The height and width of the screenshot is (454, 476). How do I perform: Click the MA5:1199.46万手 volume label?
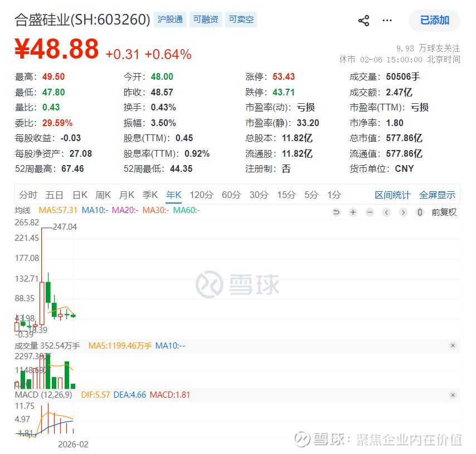point(120,346)
